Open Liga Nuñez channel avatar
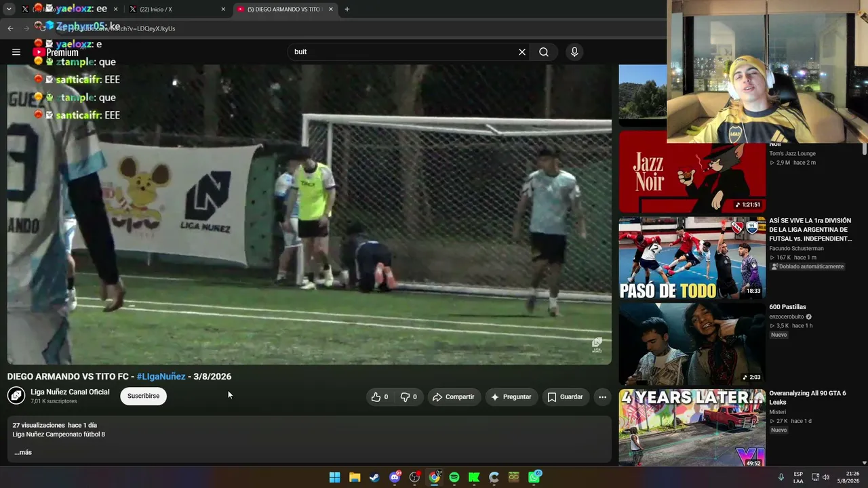 (16, 396)
